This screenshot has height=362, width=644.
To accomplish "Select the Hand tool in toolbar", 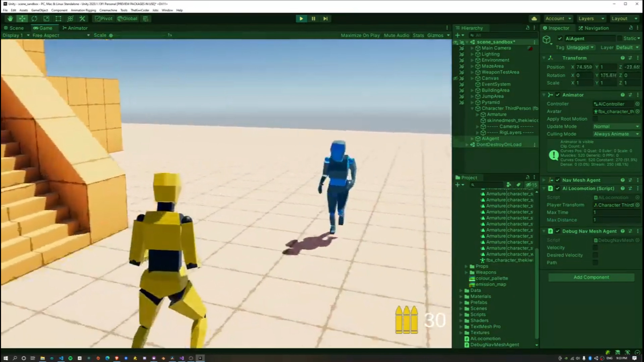I will coord(10,19).
